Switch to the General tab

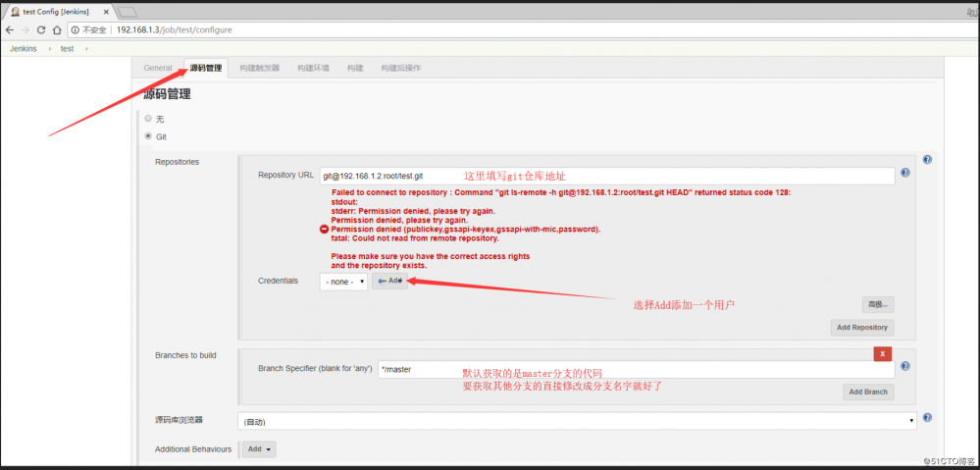[x=158, y=68]
